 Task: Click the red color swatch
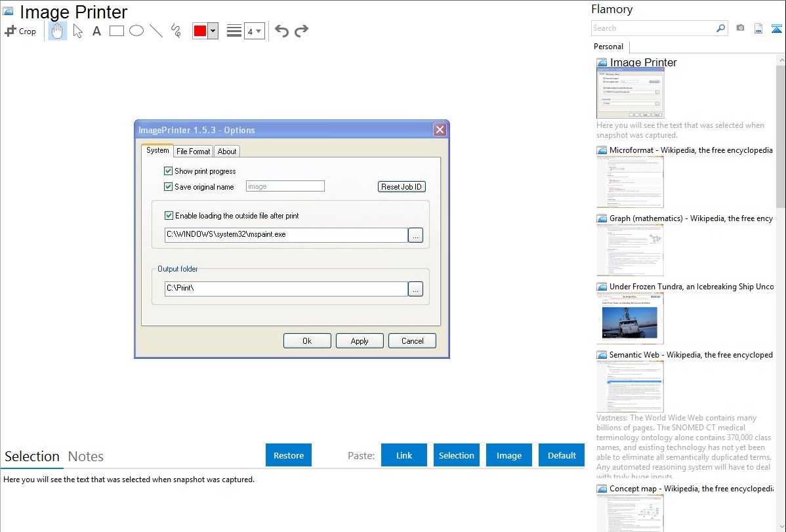pyautogui.click(x=200, y=31)
